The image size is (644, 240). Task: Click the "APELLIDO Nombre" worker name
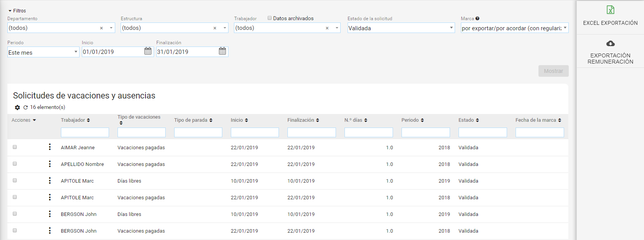pyautogui.click(x=82, y=164)
